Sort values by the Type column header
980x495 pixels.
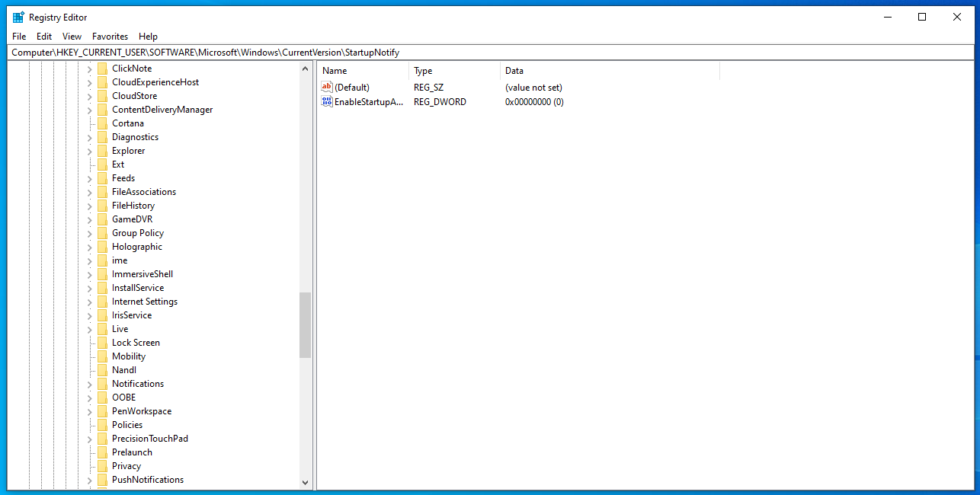tap(454, 71)
